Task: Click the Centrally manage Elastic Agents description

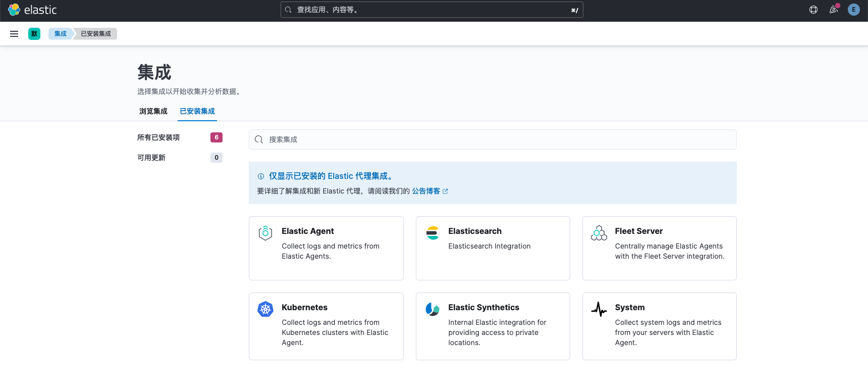Action: 670,251
